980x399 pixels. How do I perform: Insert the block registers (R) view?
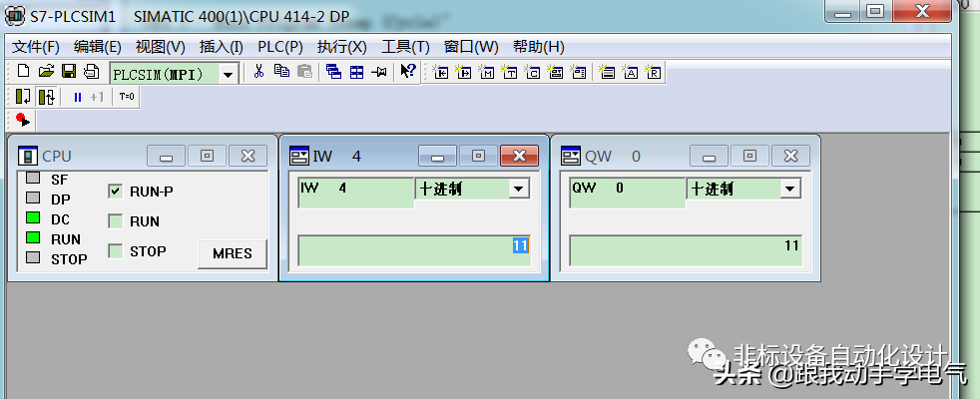click(653, 72)
